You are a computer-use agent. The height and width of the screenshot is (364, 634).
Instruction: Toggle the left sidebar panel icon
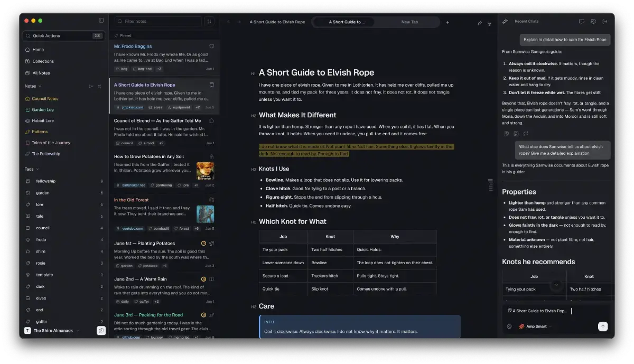pyautogui.click(x=101, y=21)
